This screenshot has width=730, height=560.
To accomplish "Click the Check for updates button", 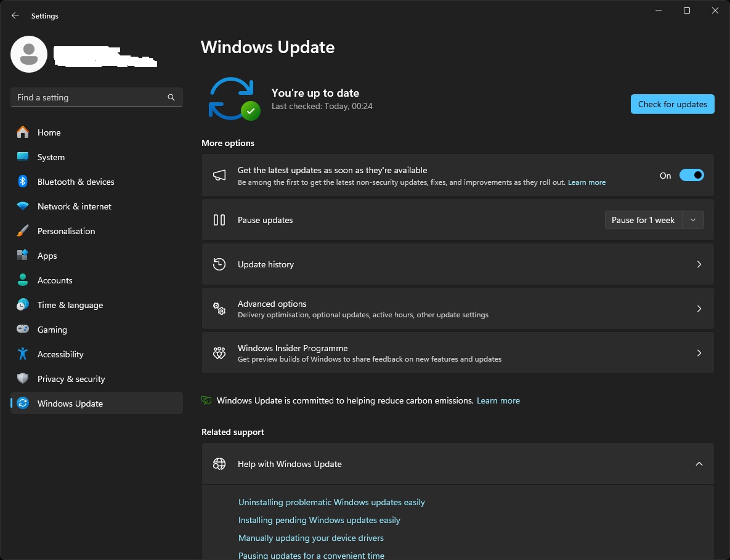I will [x=672, y=104].
